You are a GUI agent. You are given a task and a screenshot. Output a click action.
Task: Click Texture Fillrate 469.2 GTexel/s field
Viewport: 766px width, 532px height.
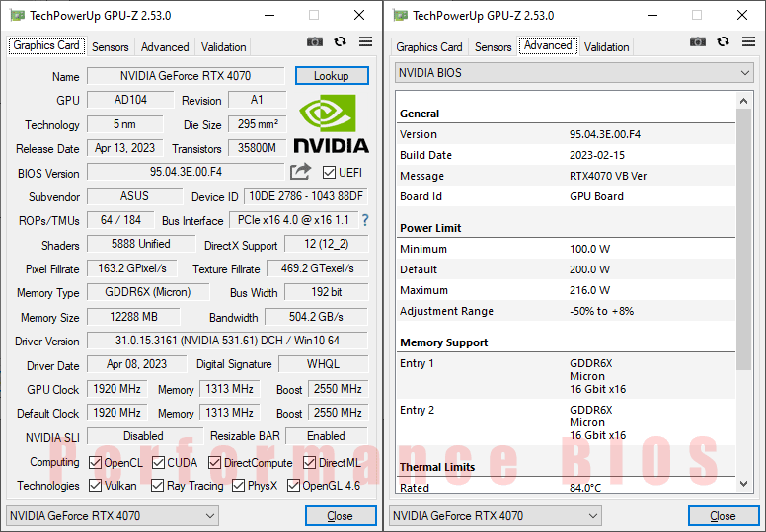click(318, 268)
